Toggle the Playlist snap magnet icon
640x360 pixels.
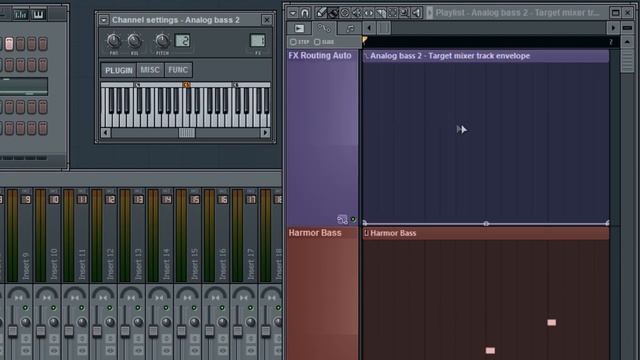coord(305,13)
